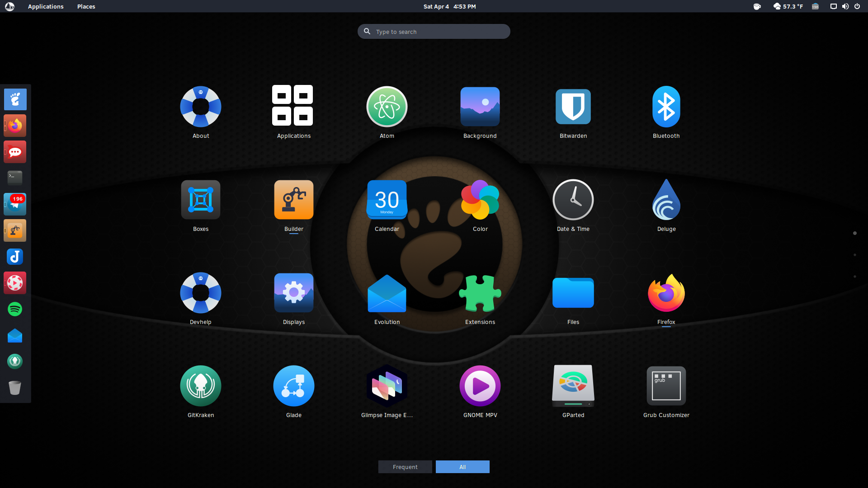Launch the Applications grid icon
868x488 pixels.
point(292,105)
